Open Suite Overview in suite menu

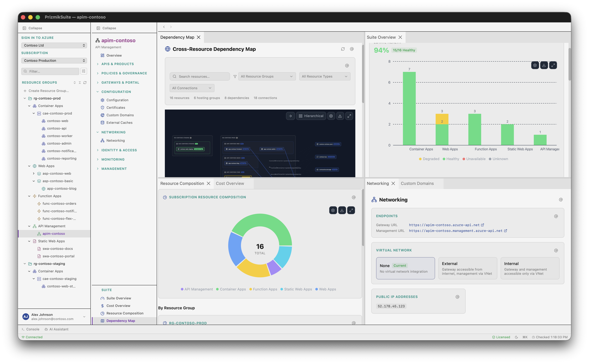(119, 298)
